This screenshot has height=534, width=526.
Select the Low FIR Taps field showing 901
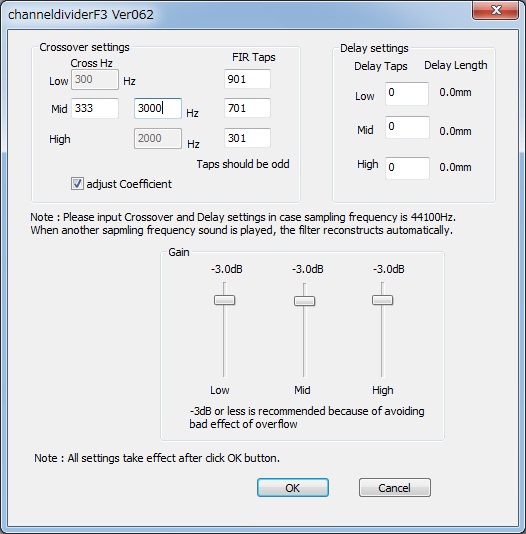click(x=248, y=79)
